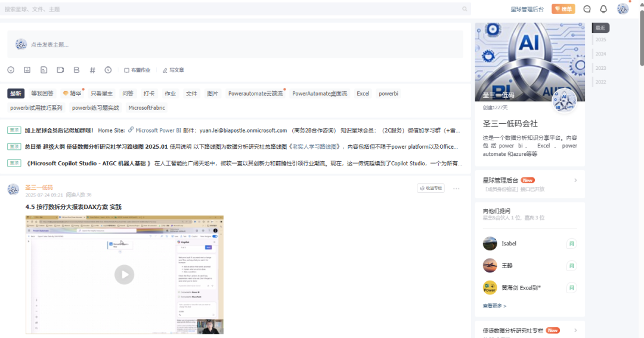The image size is (644, 338).
Task: Select the 精华 filter tab
Action: pyautogui.click(x=72, y=93)
